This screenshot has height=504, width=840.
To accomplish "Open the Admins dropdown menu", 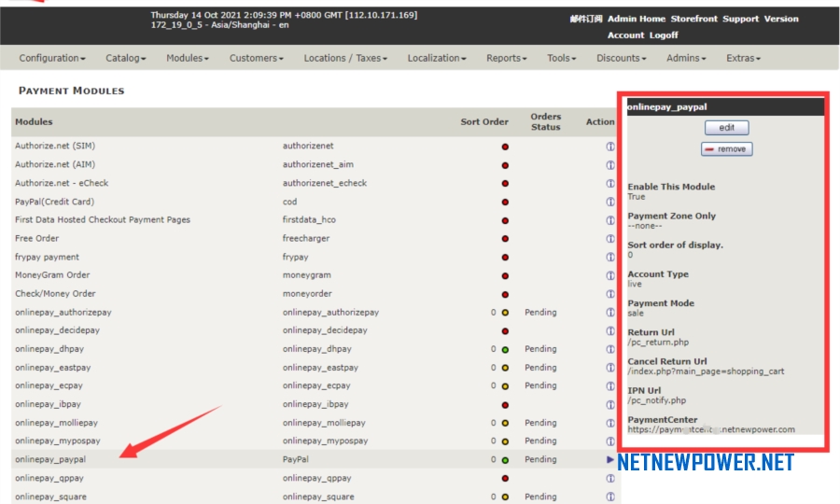I will pos(686,58).
